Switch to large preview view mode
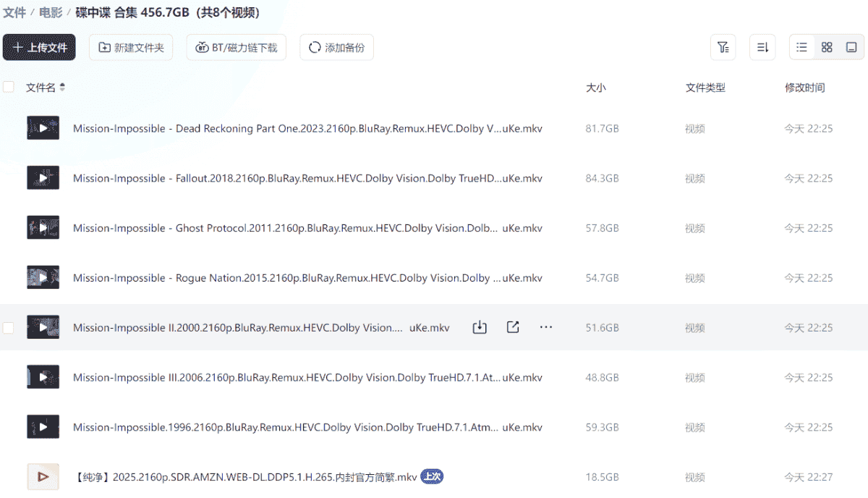868x498 pixels. [x=851, y=48]
